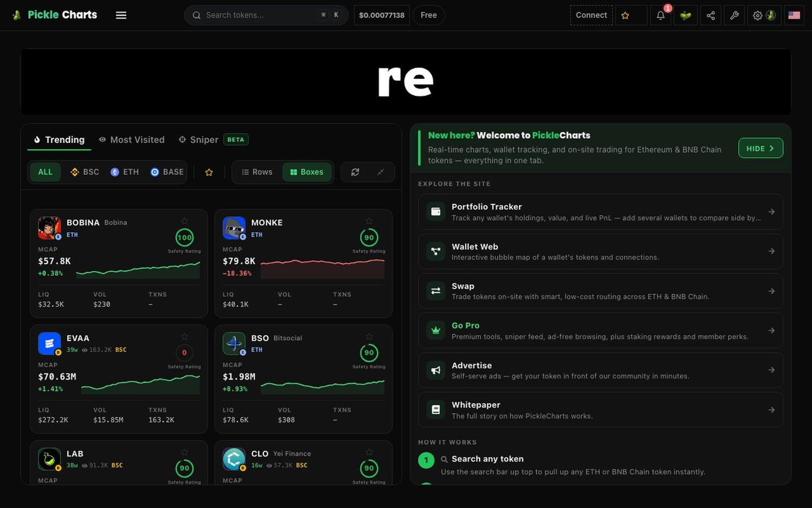Click the MONKE price chart sparkline

pyautogui.click(x=322, y=269)
